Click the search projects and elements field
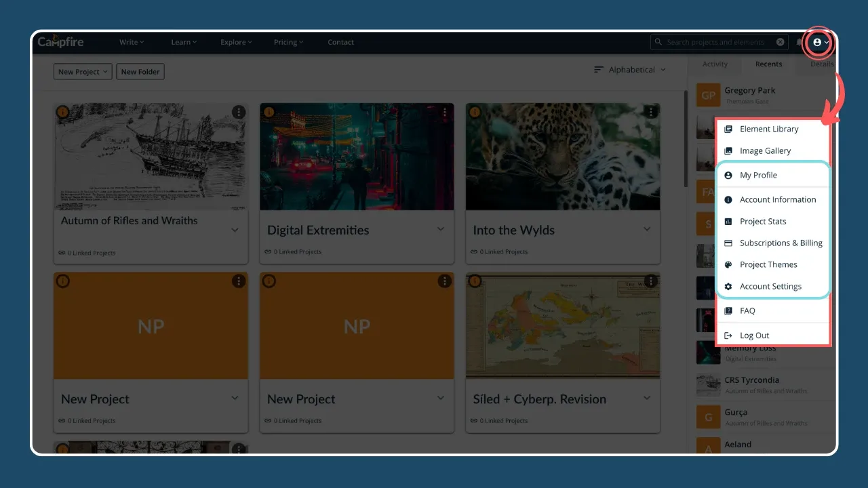Image resolution: width=868 pixels, height=488 pixels. point(715,42)
